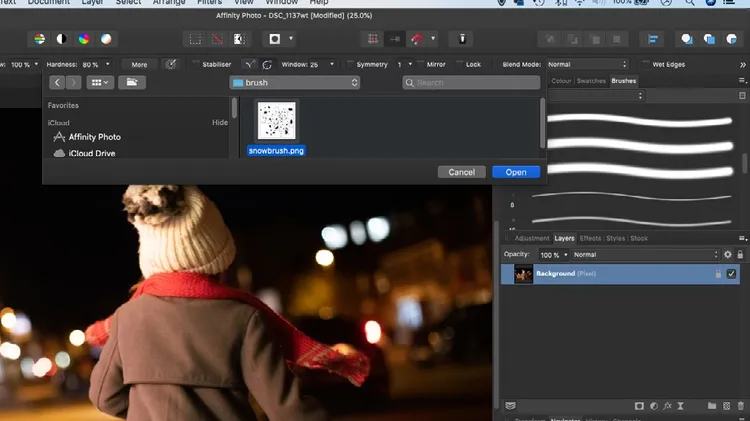Enable the Symmetry checkbox
Screen dimensions: 750x421
point(350,64)
